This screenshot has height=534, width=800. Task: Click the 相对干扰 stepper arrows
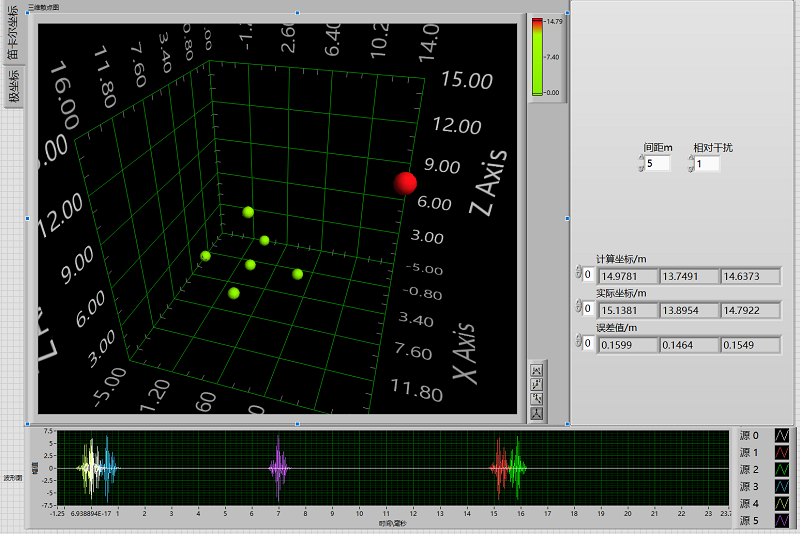click(690, 163)
